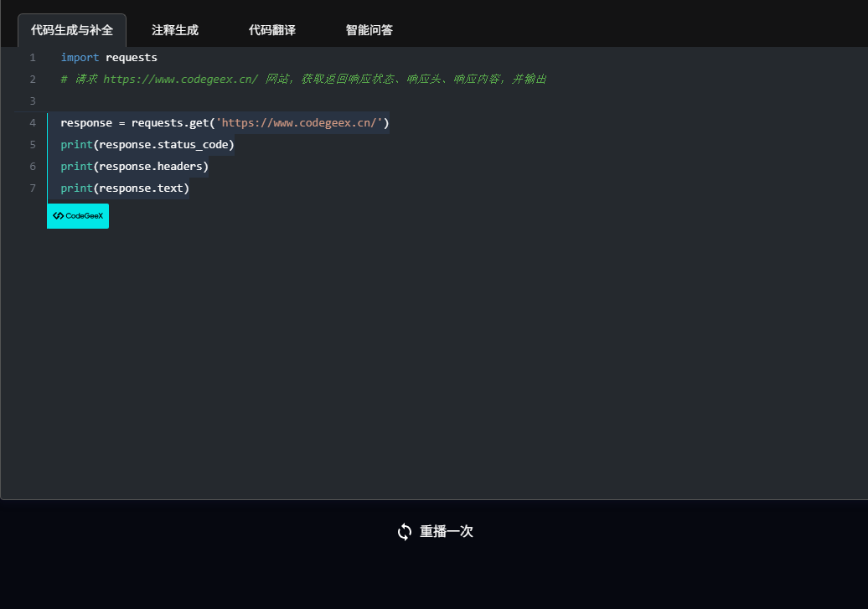Select line number 2 in gutter
The width and height of the screenshot is (868, 609).
[x=33, y=80]
